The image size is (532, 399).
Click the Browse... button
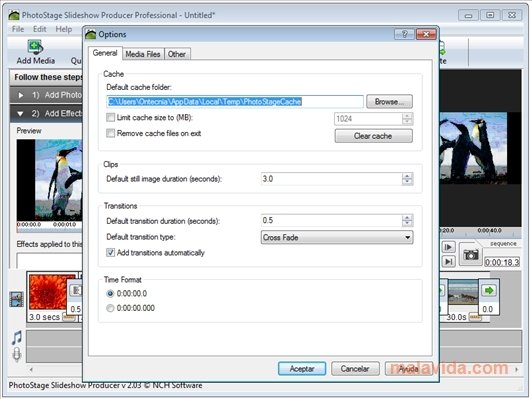(390, 101)
